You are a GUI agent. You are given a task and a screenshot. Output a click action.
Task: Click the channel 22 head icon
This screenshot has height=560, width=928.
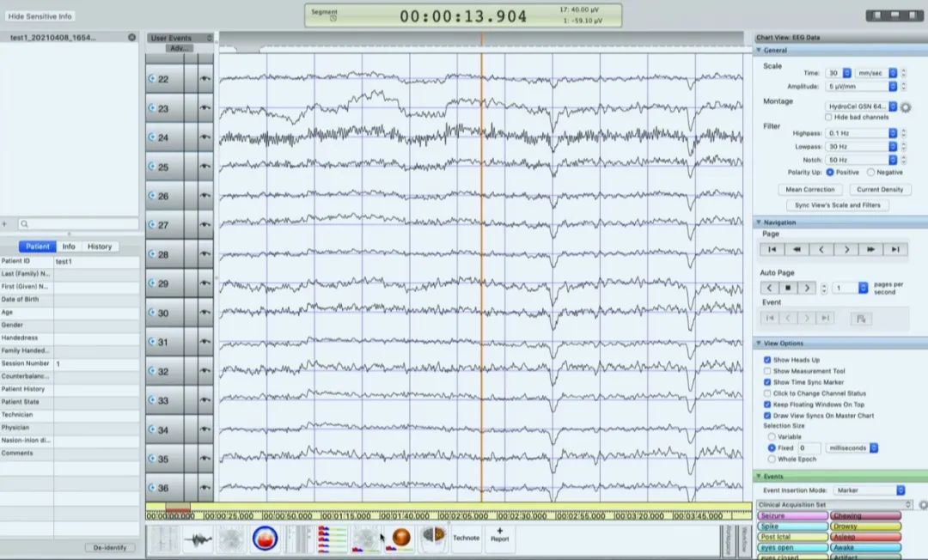coord(152,79)
